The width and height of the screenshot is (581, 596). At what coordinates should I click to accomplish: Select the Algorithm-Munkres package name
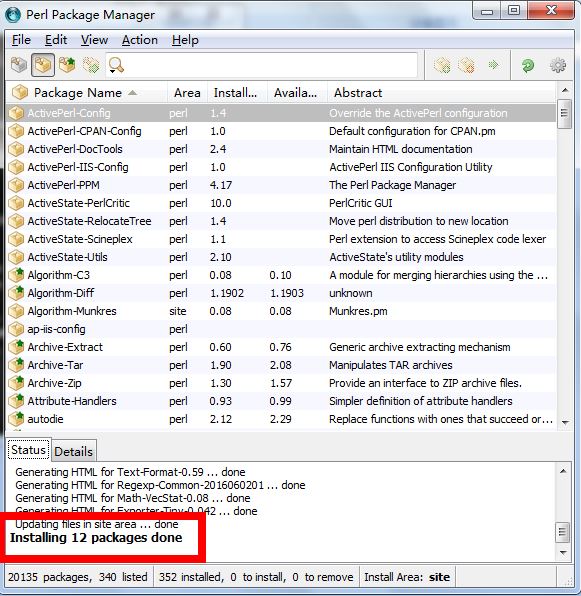tap(72, 311)
